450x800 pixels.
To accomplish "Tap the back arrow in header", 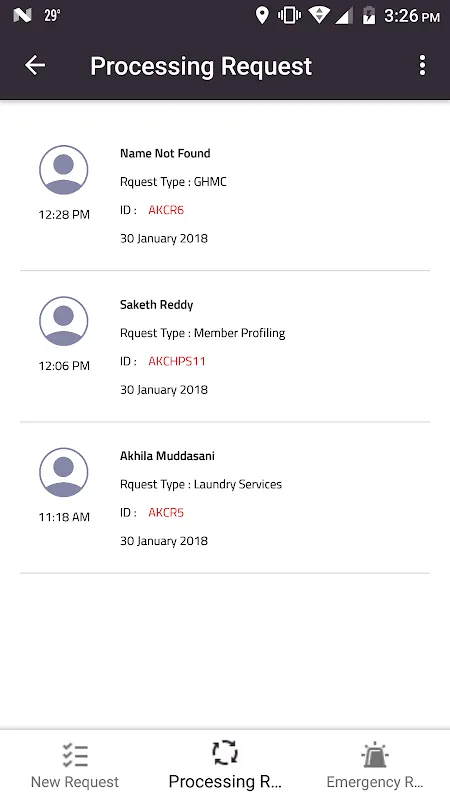I will pyautogui.click(x=35, y=65).
